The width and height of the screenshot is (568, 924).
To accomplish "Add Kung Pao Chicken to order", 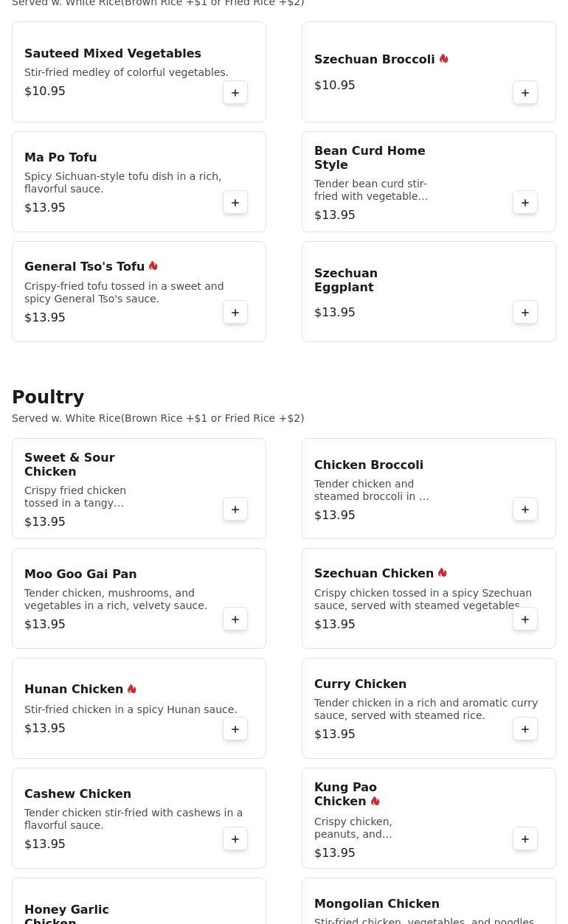I will click(525, 839).
